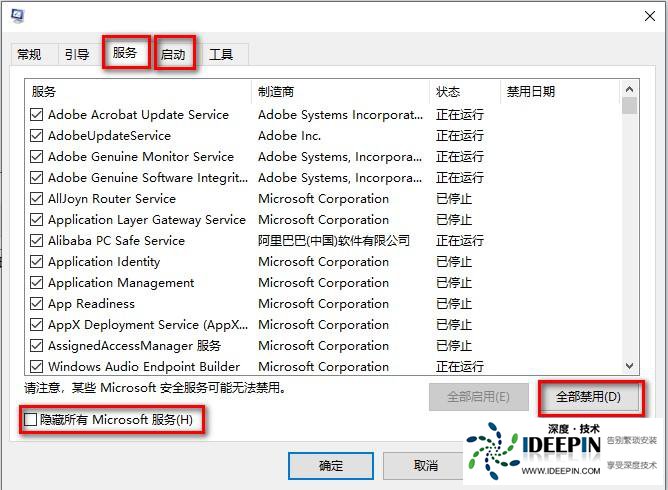Click 正在运行 status of Alibaba PC Safe Service
Viewport: 668px width, 490px height.
(x=460, y=240)
